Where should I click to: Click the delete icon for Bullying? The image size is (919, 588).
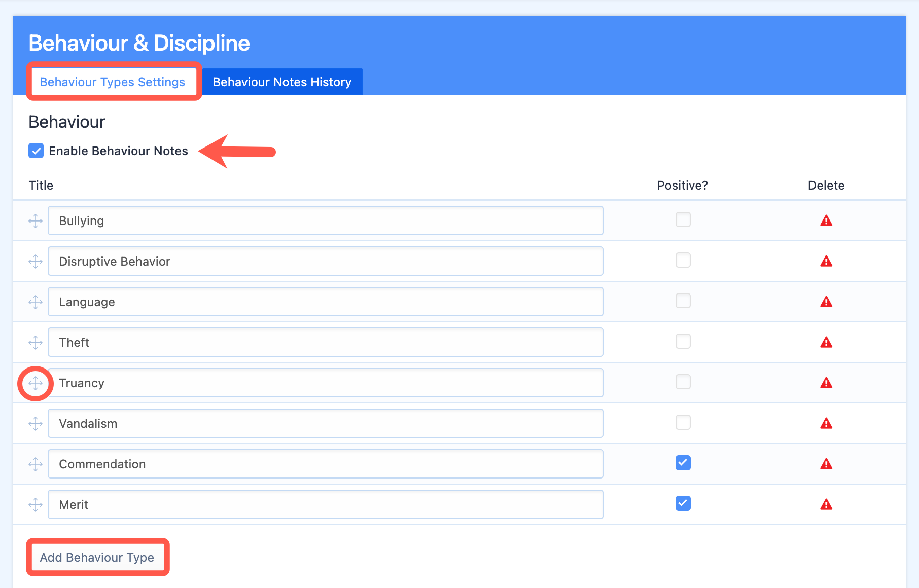click(x=826, y=220)
